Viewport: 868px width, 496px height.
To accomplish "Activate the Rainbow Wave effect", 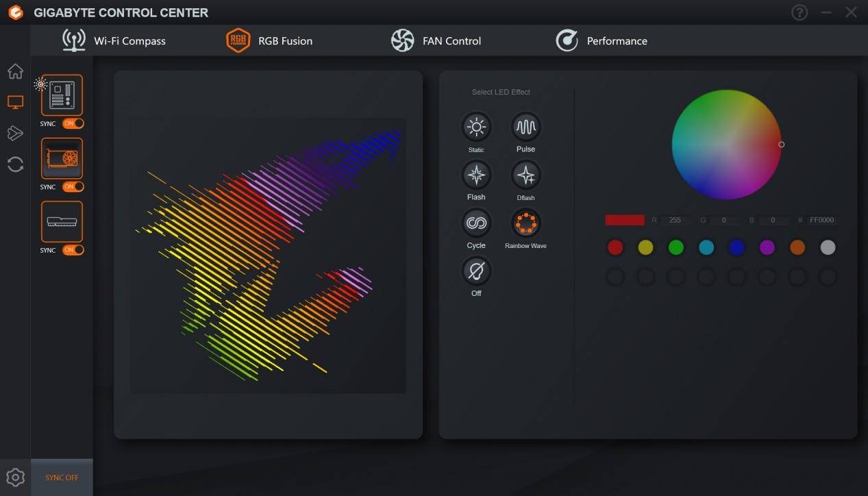I will pyautogui.click(x=526, y=223).
